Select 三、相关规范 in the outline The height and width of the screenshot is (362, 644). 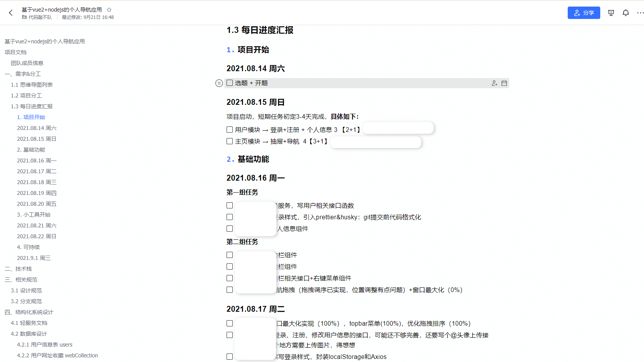[21, 280]
